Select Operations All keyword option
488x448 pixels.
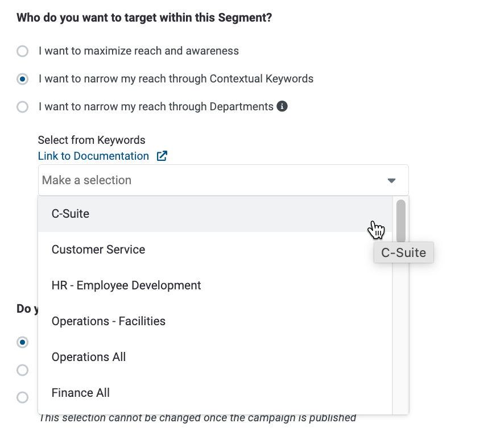click(215, 357)
